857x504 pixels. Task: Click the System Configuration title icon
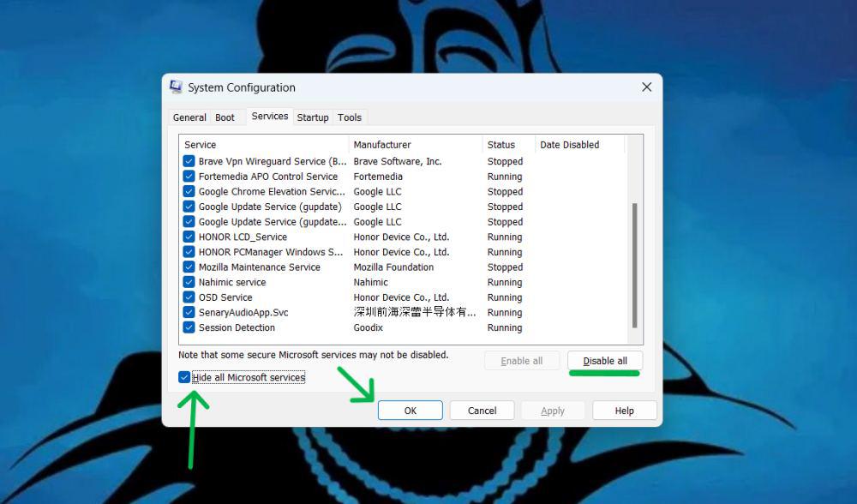pos(176,87)
